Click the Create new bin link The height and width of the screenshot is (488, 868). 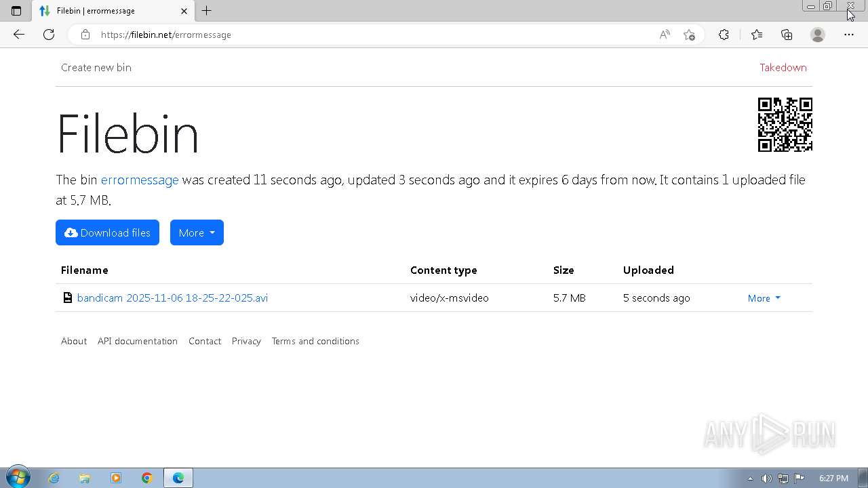click(96, 67)
